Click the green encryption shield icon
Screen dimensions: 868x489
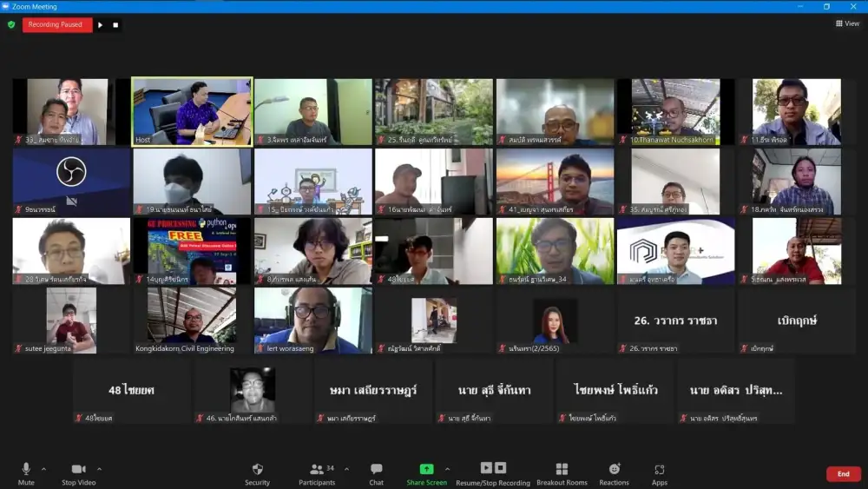11,24
